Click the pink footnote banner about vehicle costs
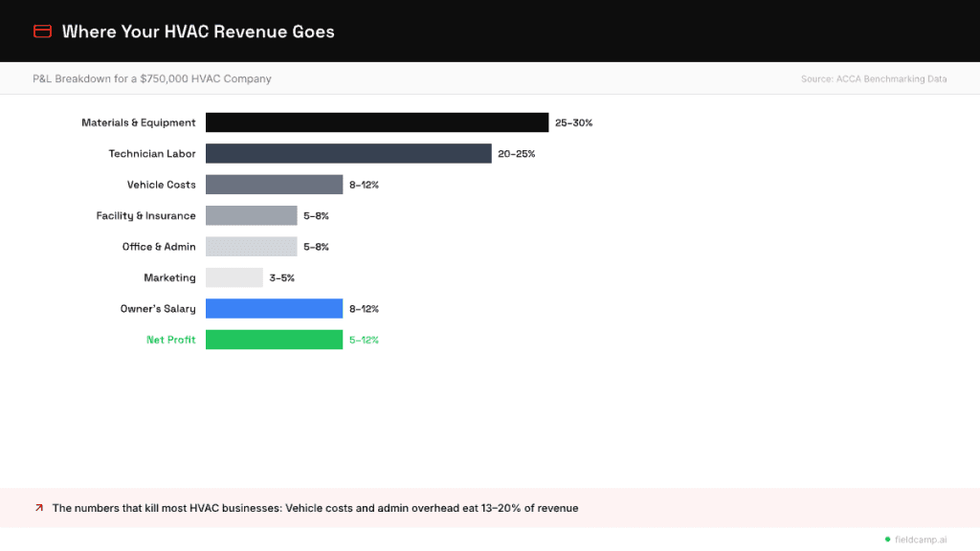Screen dimensions: 980x551 [490, 508]
